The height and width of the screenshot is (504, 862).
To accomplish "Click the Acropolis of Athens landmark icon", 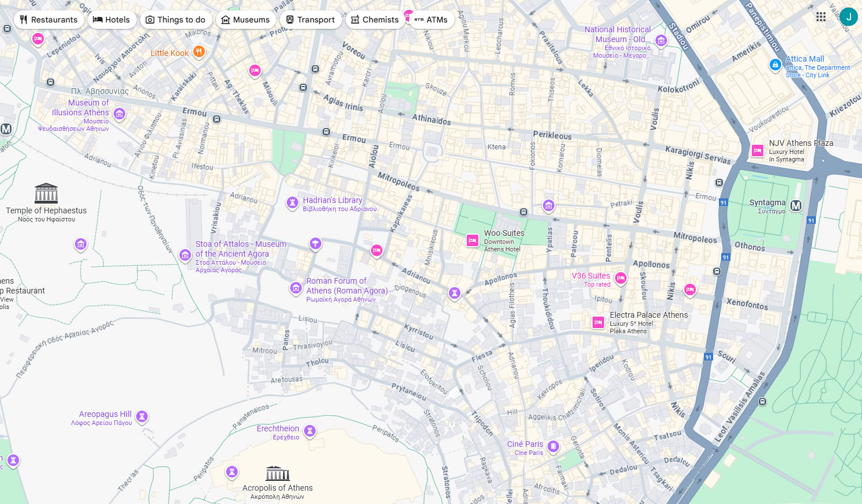I will (278, 473).
